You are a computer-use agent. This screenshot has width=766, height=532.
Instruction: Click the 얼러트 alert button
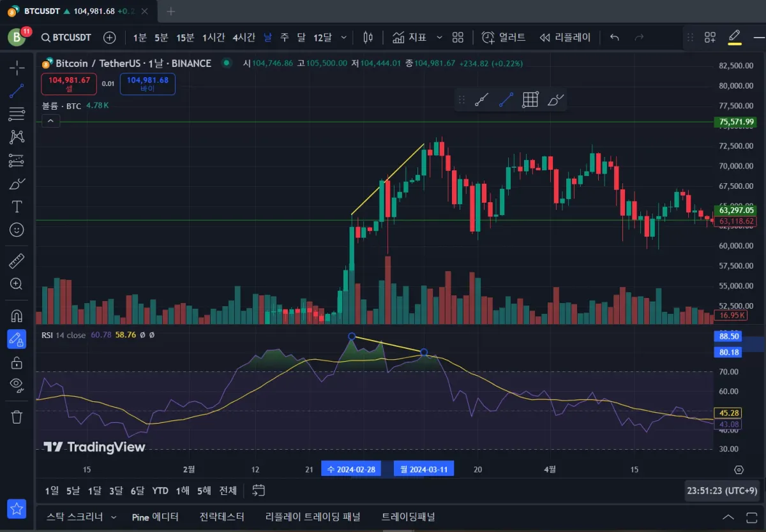click(504, 38)
